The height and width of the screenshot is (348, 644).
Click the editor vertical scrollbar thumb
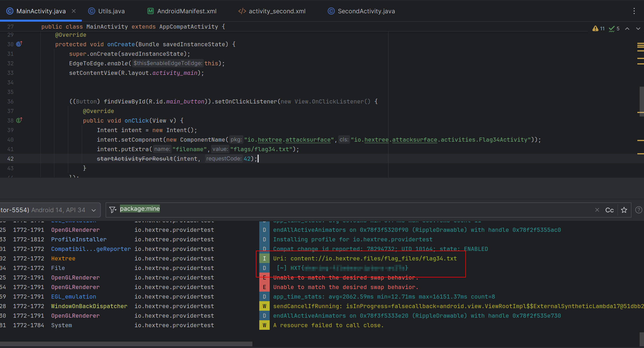click(x=642, y=101)
